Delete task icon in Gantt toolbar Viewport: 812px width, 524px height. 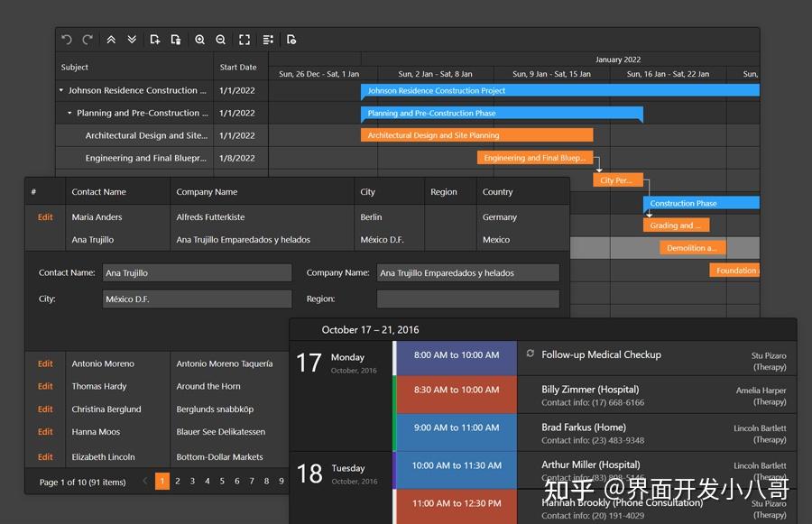176,40
